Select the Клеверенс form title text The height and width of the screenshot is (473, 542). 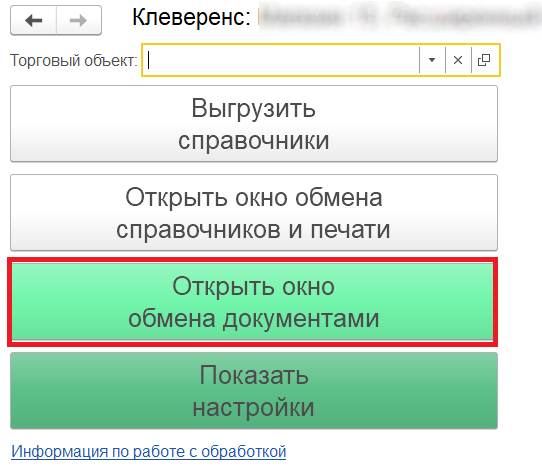191,17
